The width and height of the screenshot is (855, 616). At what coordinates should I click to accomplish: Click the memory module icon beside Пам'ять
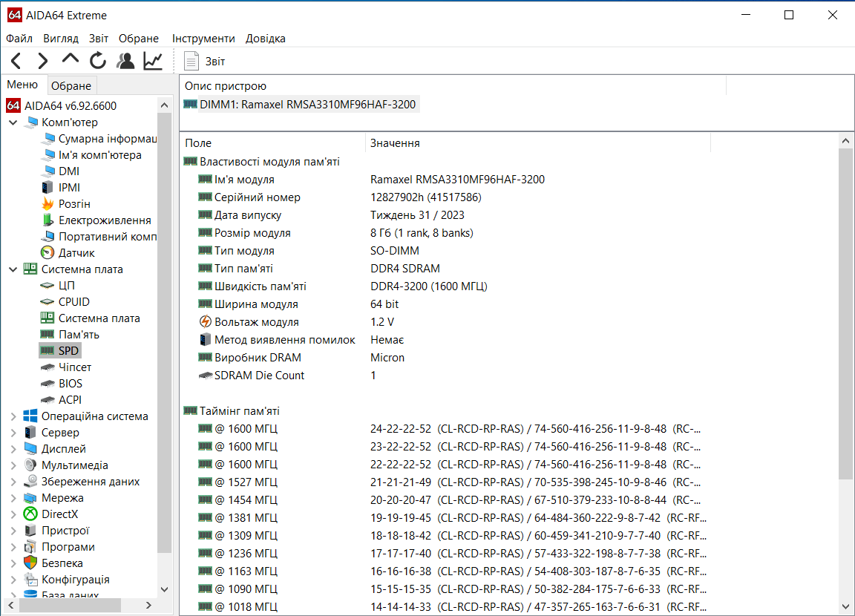(x=47, y=334)
